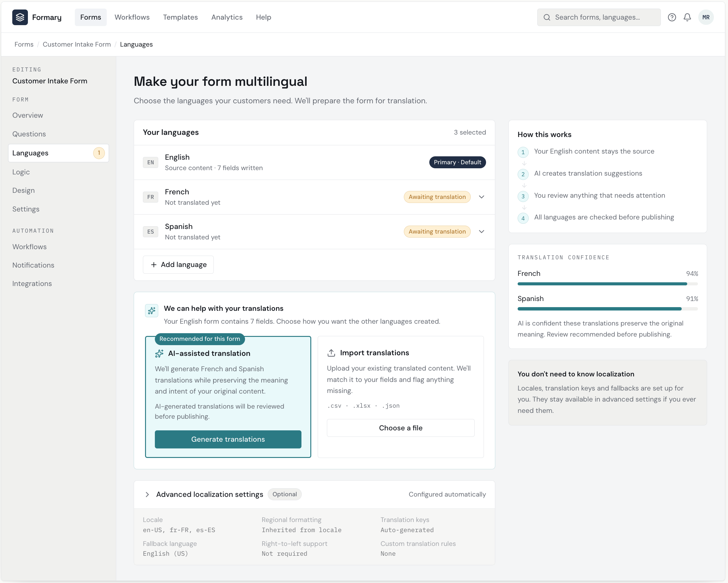Open the Workflows top navigation tab
The image size is (728, 583).
pos(132,17)
